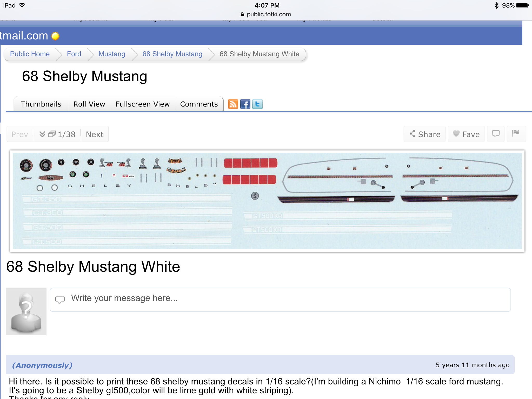Open the Comments tab
Screen dimensions: 532x399
[199, 104]
